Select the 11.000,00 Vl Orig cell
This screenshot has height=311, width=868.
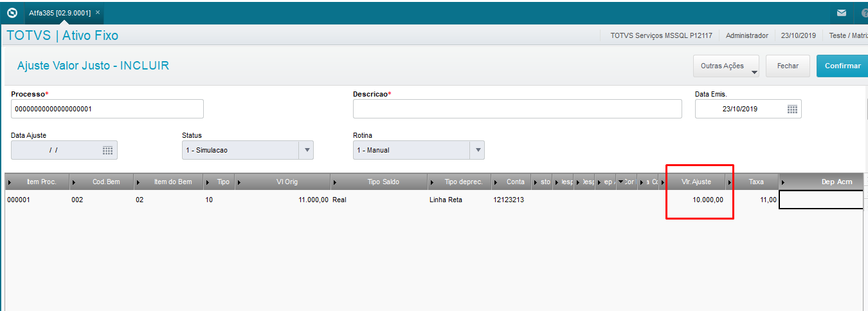283,200
